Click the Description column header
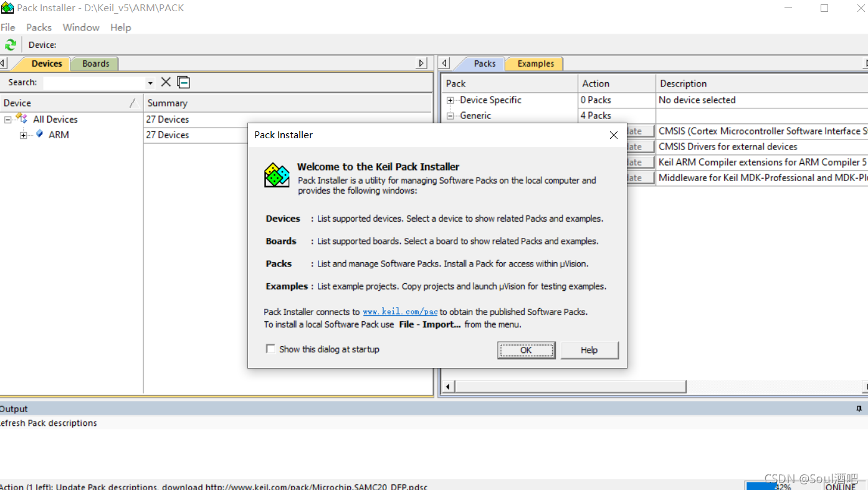The height and width of the screenshot is (490, 868). coord(762,83)
